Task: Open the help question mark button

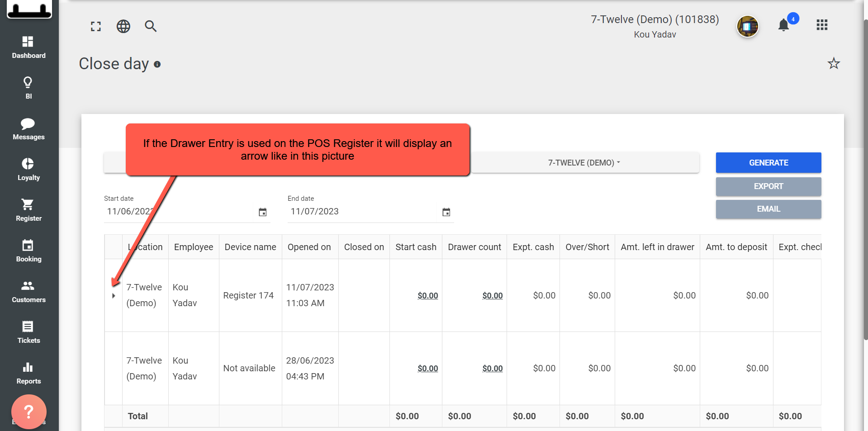Action: pos(29,412)
